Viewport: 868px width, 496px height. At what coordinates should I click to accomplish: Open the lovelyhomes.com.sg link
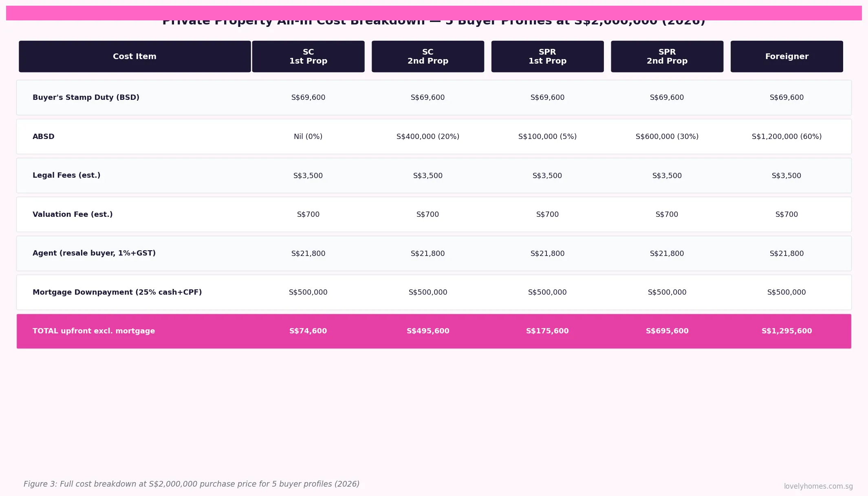click(818, 486)
